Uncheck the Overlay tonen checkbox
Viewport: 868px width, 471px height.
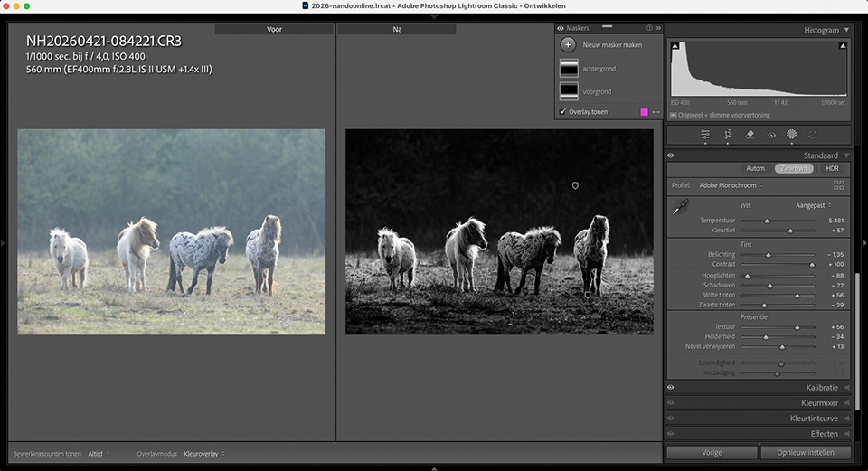coord(563,112)
